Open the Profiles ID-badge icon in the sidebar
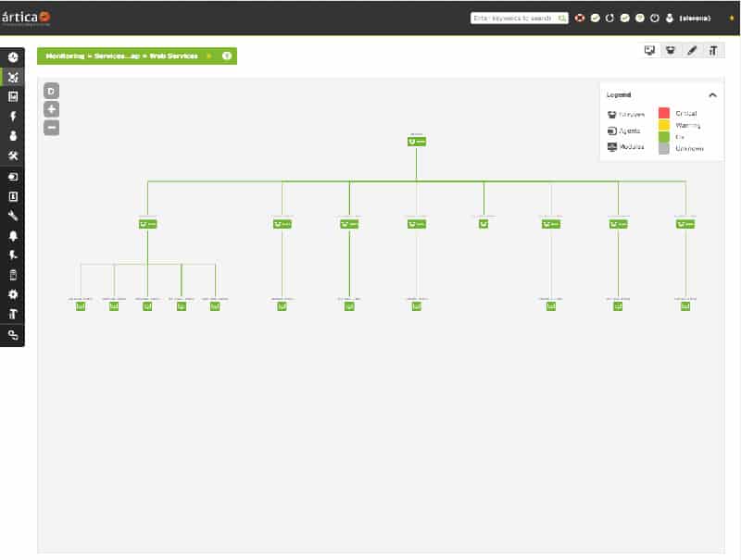741x560 pixels. click(x=13, y=196)
